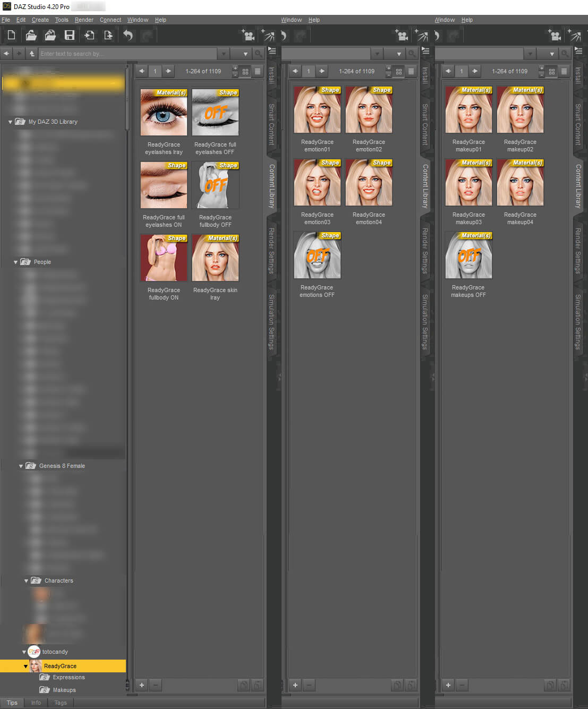Click the Undo arrow in the toolbar

tap(128, 35)
